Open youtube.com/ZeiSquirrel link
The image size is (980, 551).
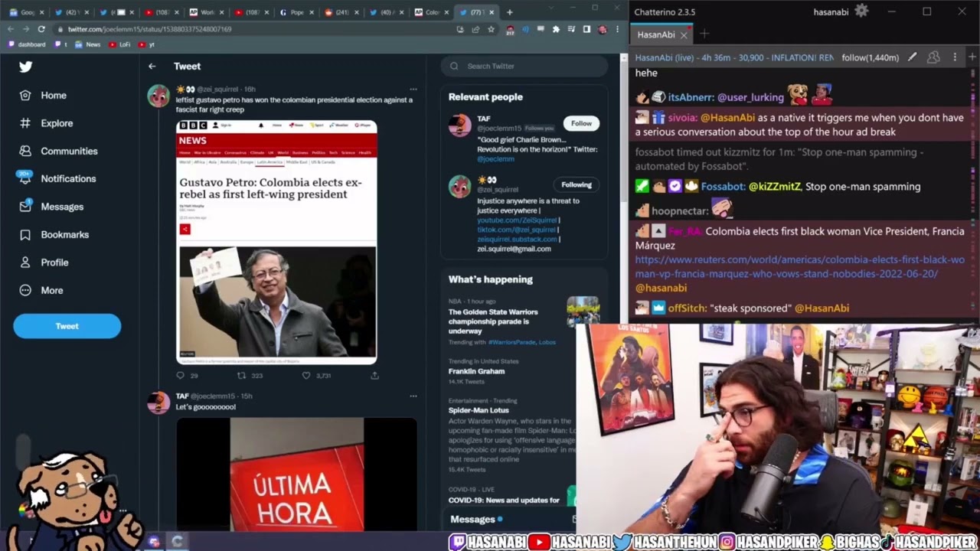[517, 220]
